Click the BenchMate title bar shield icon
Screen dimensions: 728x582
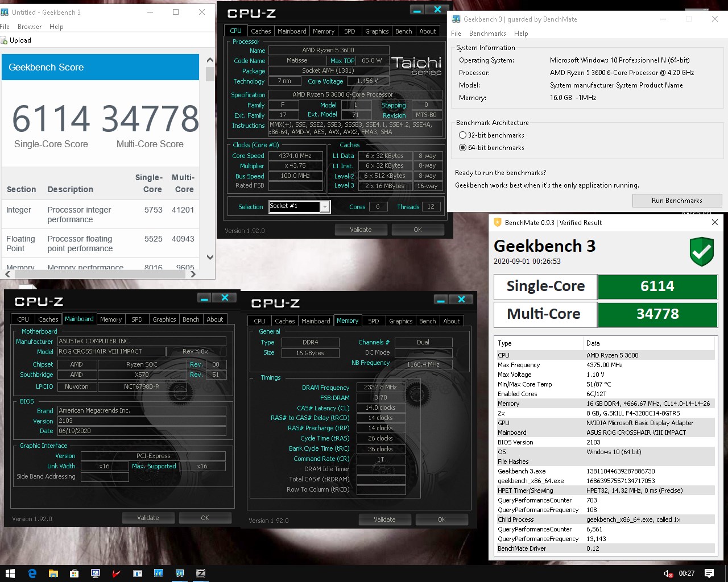[498, 222]
